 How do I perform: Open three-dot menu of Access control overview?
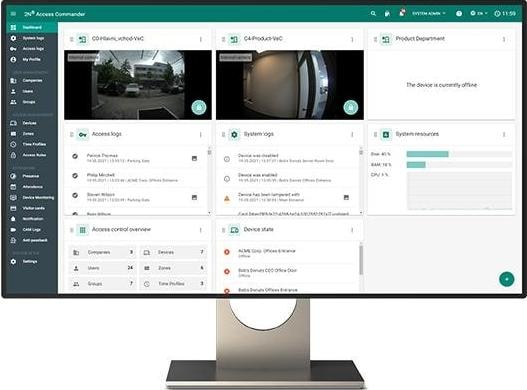point(201,230)
